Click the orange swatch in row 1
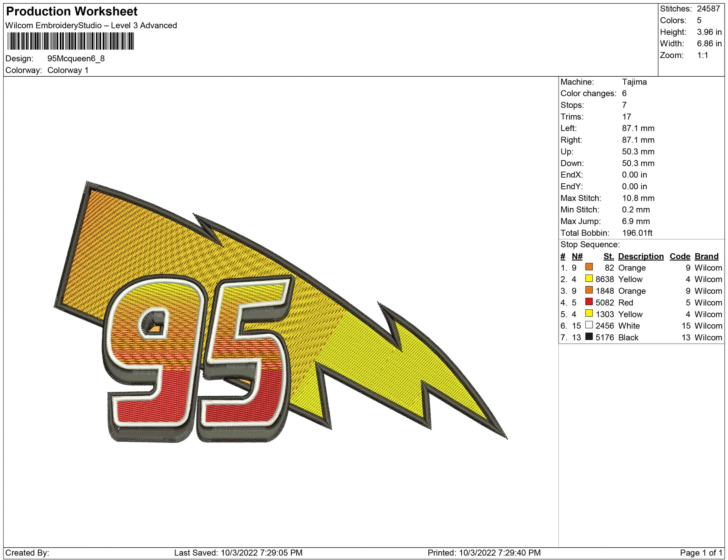The width and height of the screenshot is (728, 560). (x=589, y=267)
